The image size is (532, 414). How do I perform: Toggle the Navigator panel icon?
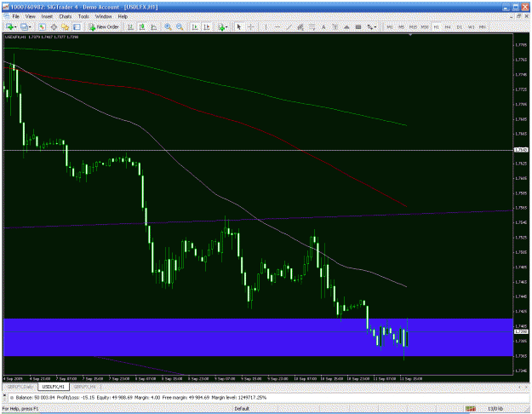tap(66, 26)
